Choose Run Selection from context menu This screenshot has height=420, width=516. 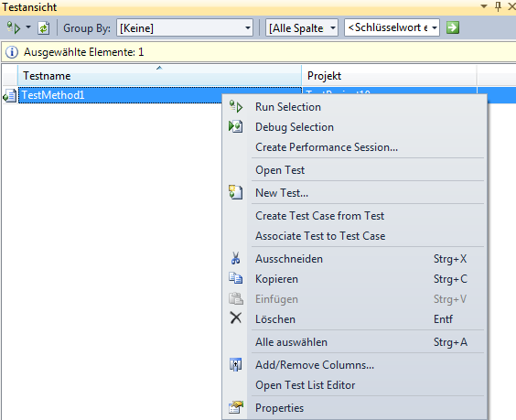click(x=354, y=107)
